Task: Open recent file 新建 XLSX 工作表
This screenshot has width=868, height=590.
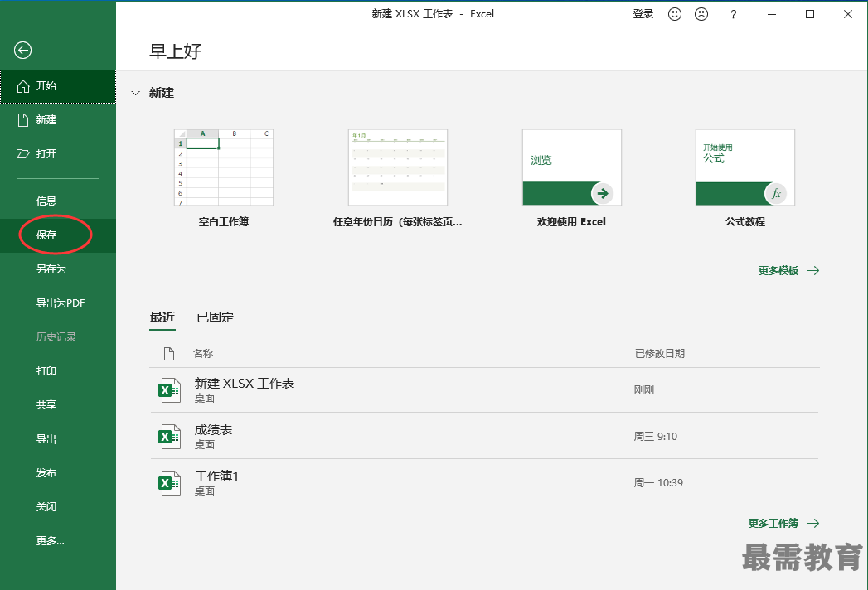Action: 484,390
